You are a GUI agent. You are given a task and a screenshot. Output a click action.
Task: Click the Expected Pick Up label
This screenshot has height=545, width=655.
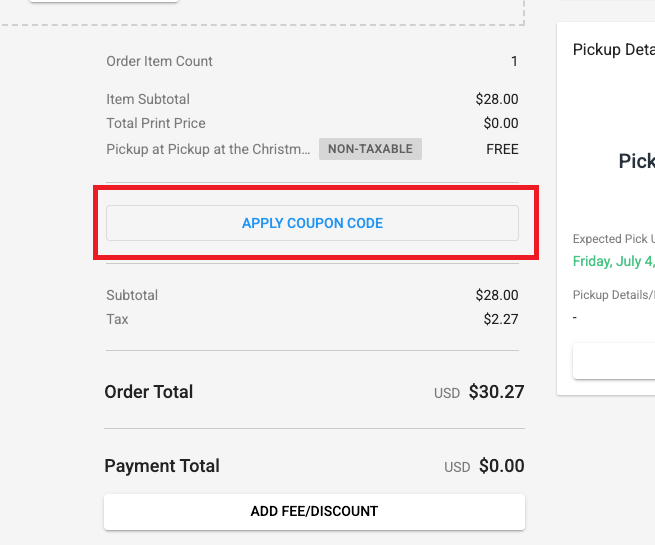pyautogui.click(x=613, y=239)
